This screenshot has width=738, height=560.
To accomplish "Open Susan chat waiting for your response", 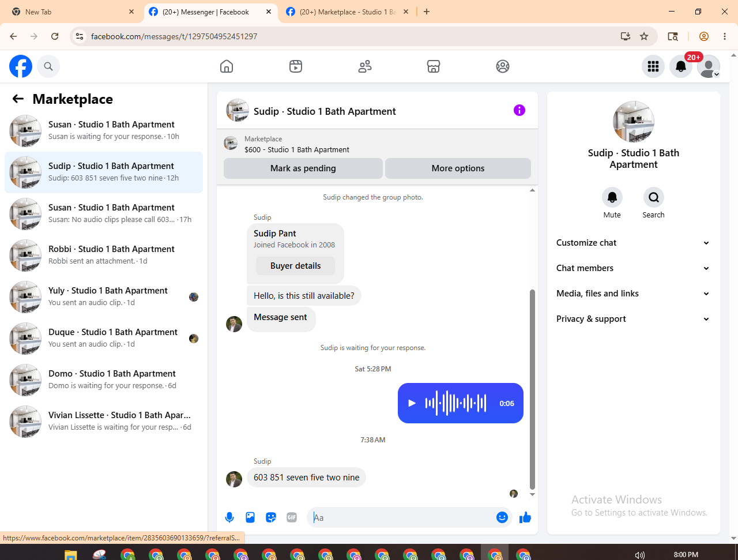I will click(104, 131).
